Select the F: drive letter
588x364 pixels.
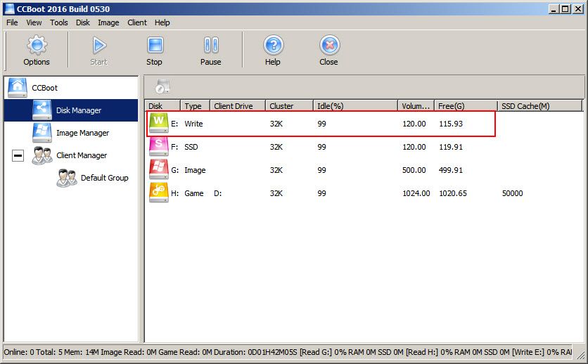[x=174, y=147]
